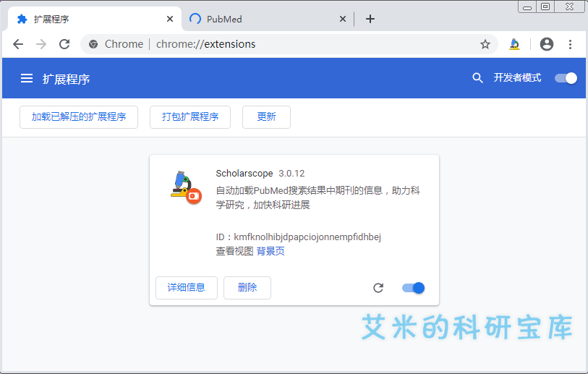
Task: Search extensions with the magnifier icon
Action: tap(477, 78)
